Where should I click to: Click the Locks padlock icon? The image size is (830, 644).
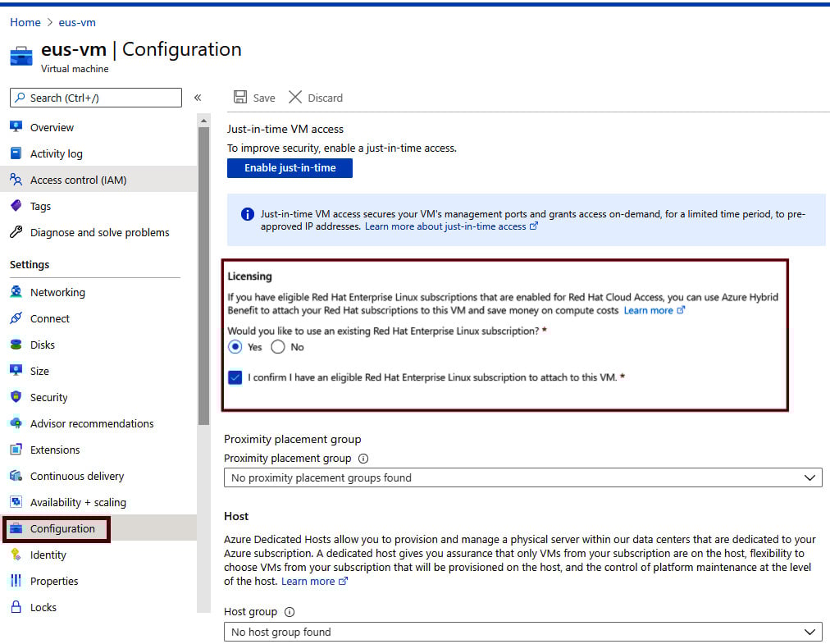[16, 607]
